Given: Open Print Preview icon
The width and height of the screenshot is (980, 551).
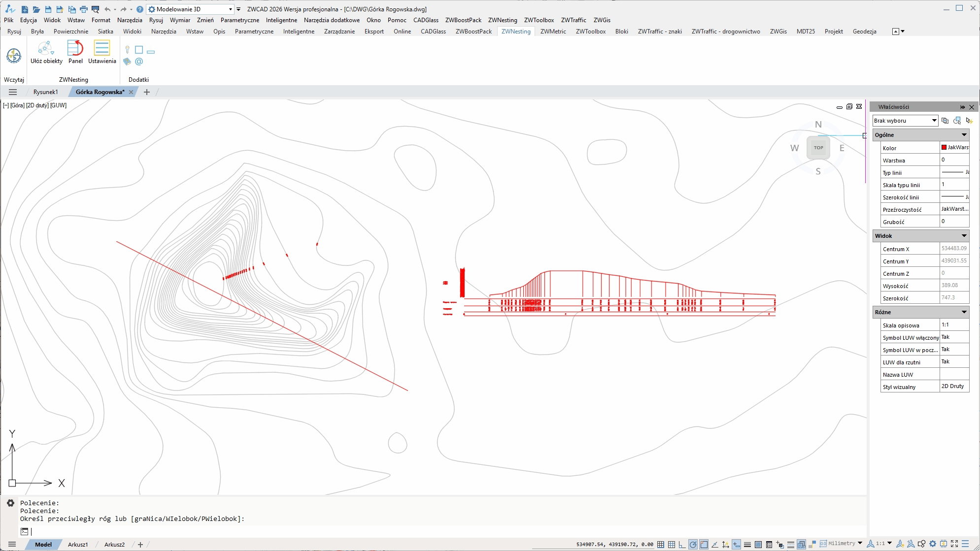Looking at the screenshot, I should (x=96, y=9).
